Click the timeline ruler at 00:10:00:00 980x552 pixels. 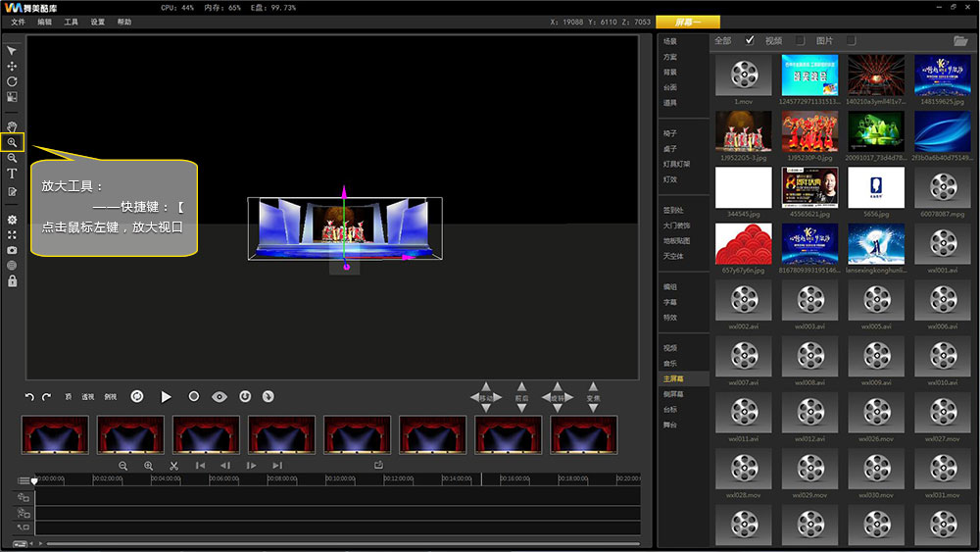pyautogui.click(x=341, y=479)
